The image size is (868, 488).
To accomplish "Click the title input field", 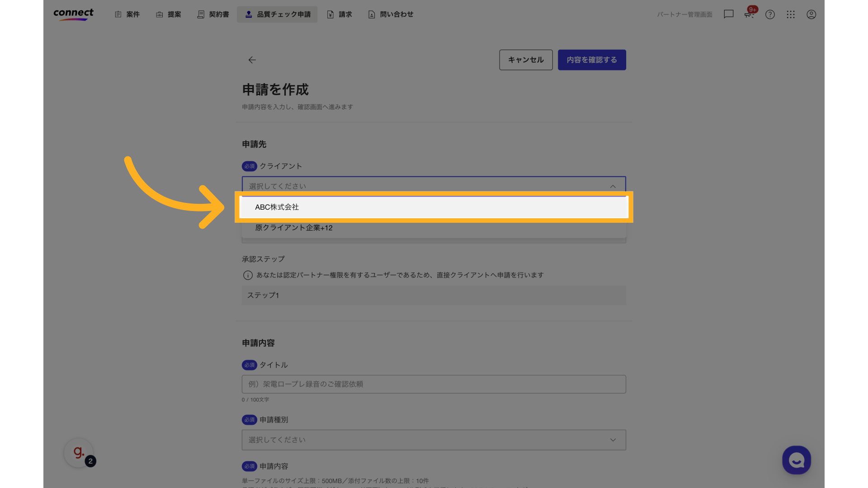I will pos(434,384).
